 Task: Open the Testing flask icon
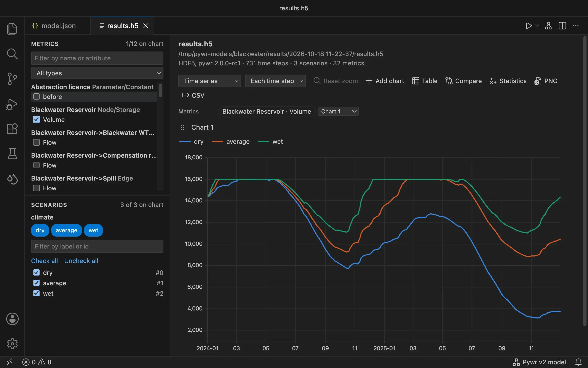(x=12, y=154)
